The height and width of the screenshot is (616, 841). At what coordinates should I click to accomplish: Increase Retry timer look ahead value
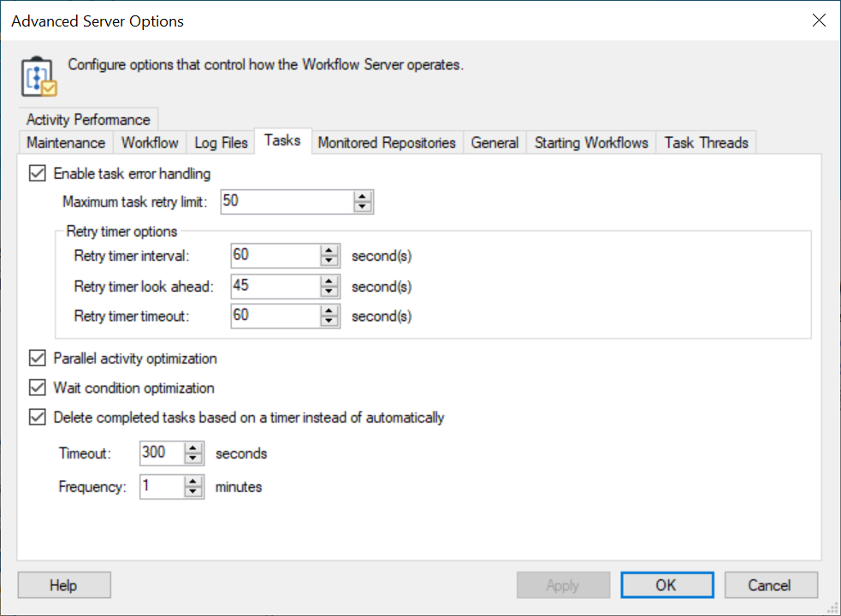click(x=329, y=281)
